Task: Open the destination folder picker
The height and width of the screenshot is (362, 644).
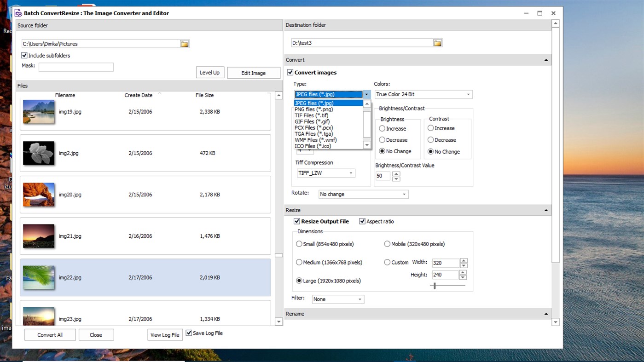Action: [x=437, y=42]
